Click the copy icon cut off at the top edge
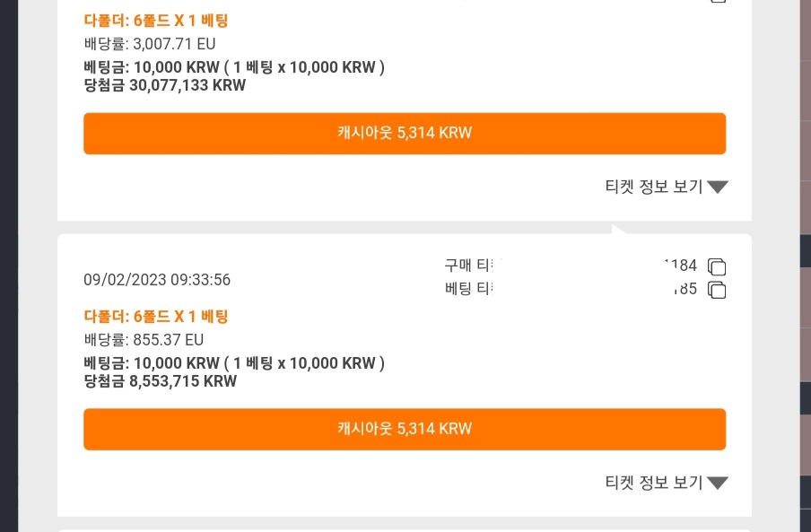This screenshot has width=811, height=532. click(718, 1)
